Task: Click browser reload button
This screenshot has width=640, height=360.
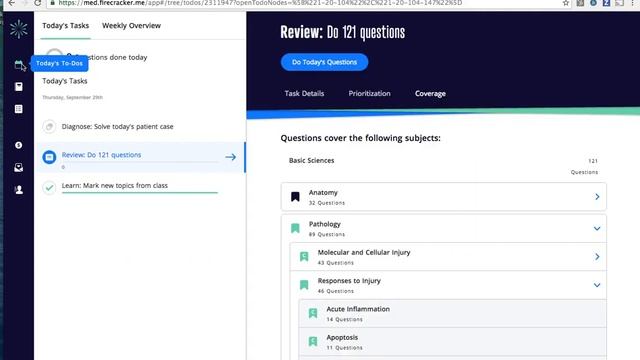Action: click(x=38, y=3)
